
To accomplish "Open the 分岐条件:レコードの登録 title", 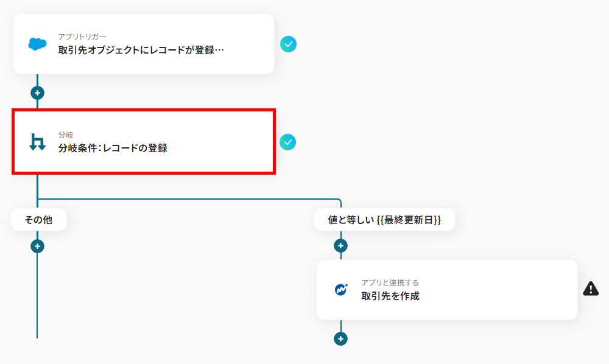I will tap(113, 148).
